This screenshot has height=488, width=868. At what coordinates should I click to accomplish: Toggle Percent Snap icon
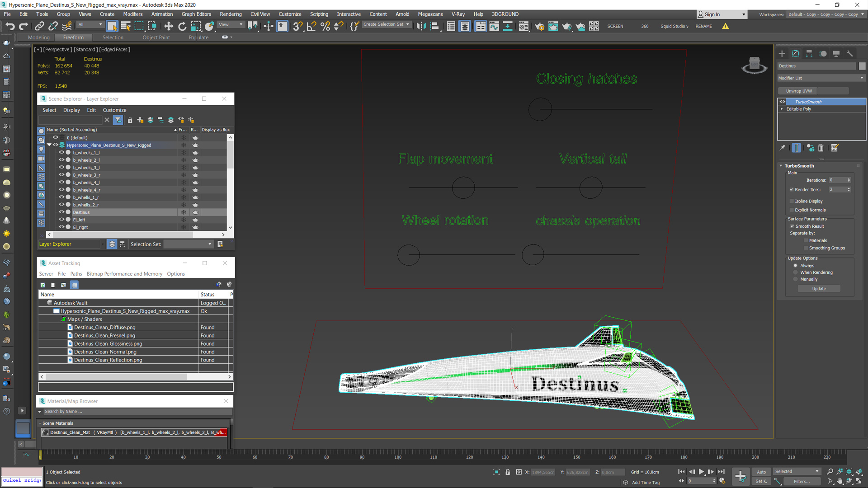(325, 26)
